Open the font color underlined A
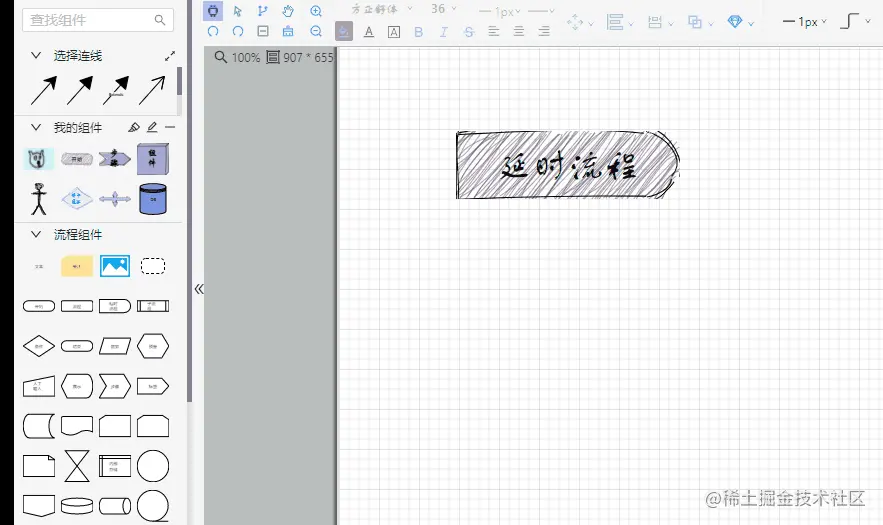 tap(369, 32)
